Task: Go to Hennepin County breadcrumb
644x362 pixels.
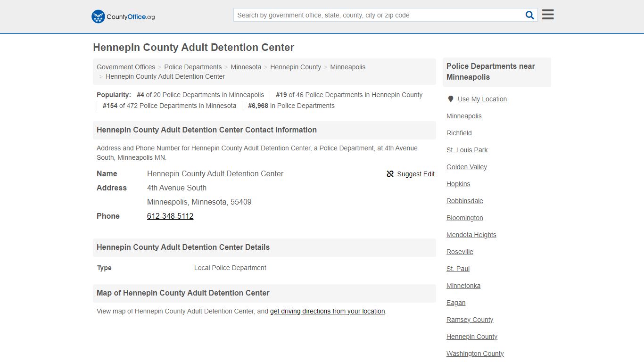Action: (x=296, y=67)
